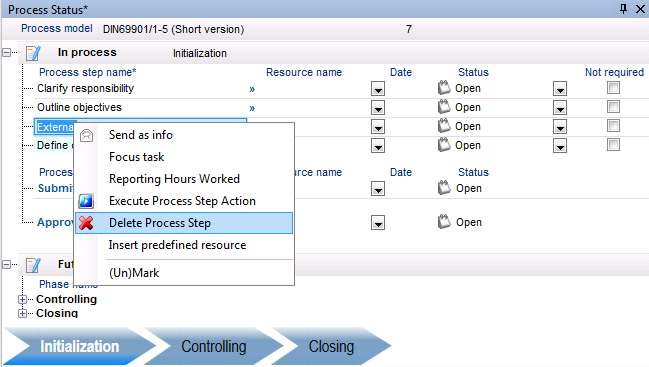Image resolution: width=649 pixels, height=367 pixels.
Task: Click the Closing phase arrow
Action: tap(331, 346)
